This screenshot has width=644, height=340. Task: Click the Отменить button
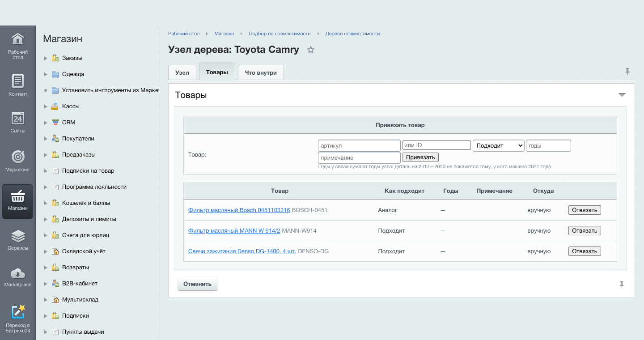(197, 284)
